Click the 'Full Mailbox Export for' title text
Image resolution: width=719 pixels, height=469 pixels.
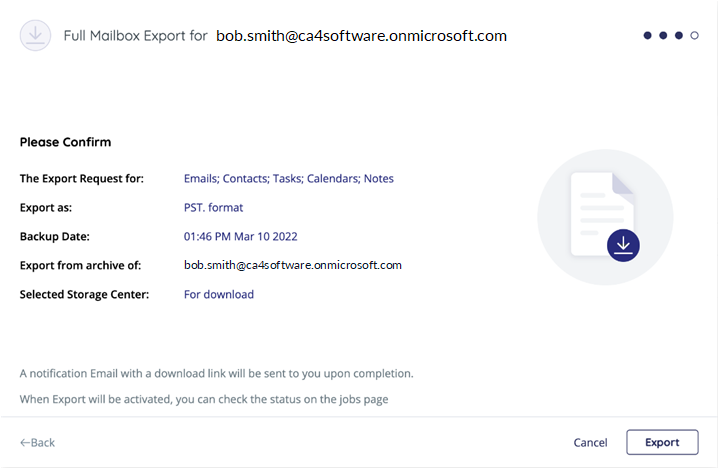(x=135, y=36)
